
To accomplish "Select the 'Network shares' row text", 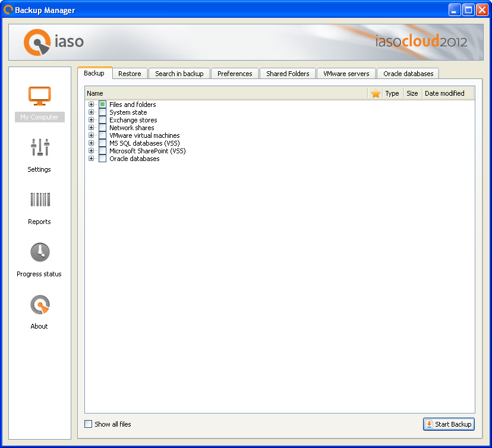I will coord(132,128).
